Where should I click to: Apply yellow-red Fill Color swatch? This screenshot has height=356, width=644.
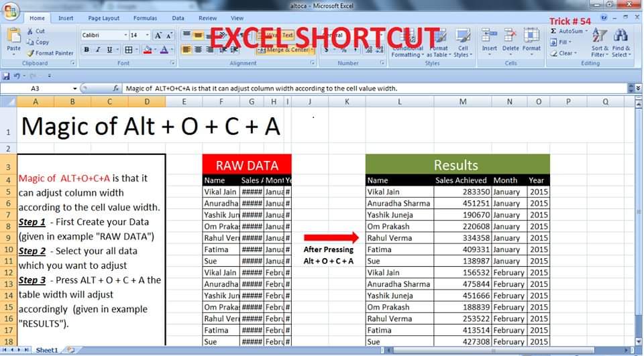pos(148,50)
